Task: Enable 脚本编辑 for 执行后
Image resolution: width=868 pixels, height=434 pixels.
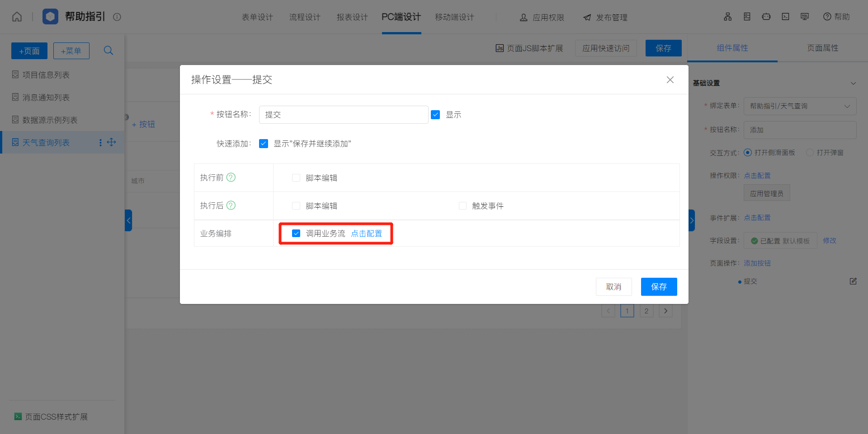Action: pyautogui.click(x=296, y=206)
